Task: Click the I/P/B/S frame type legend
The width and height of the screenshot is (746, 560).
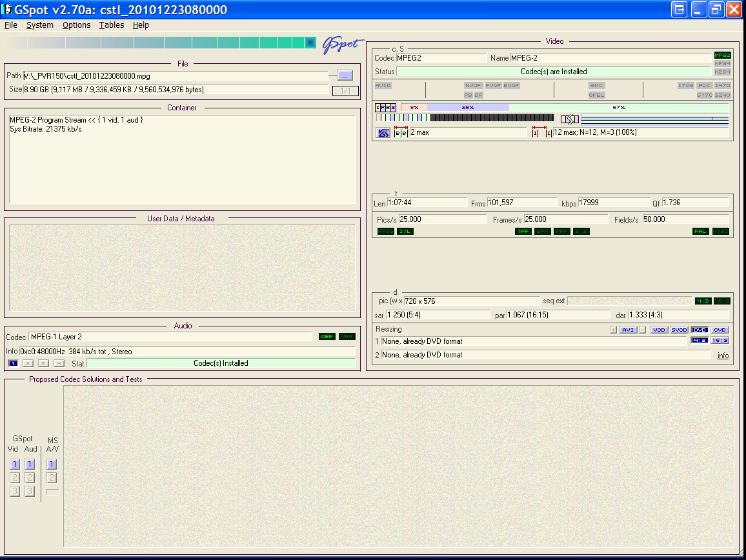Action: (386, 108)
